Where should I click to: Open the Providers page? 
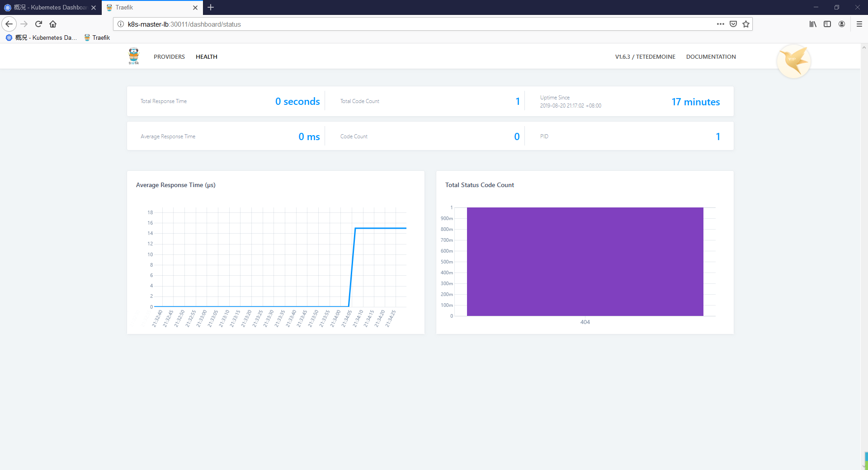click(x=169, y=56)
